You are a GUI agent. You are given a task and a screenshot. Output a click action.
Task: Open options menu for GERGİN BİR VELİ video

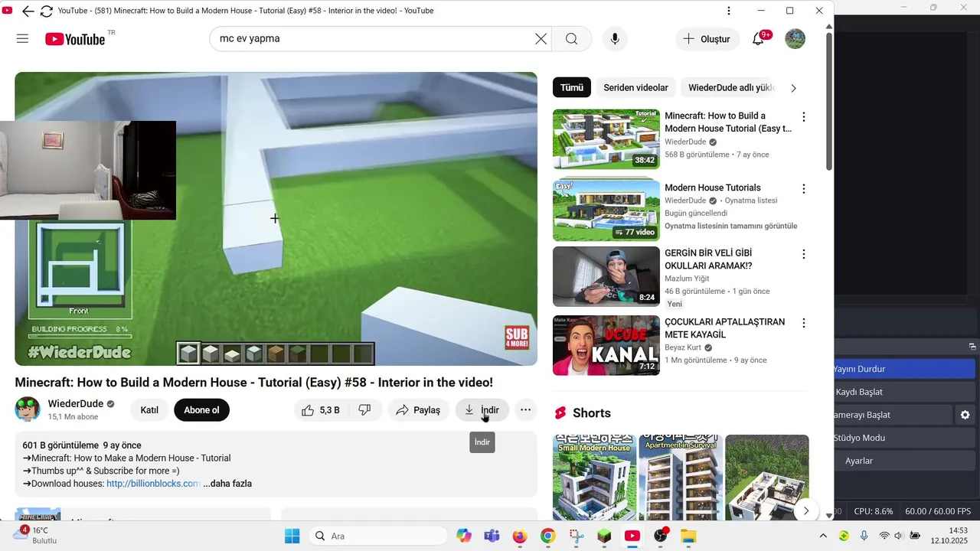(804, 255)
